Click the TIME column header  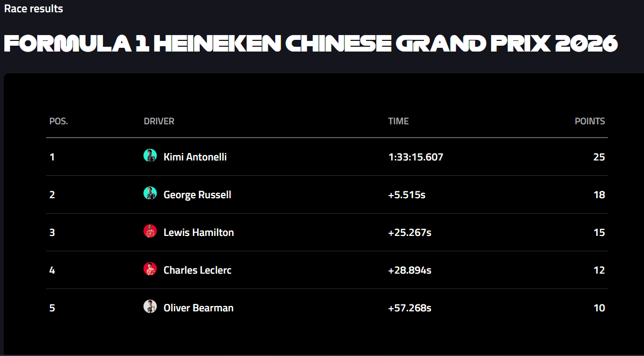point(399,121)
